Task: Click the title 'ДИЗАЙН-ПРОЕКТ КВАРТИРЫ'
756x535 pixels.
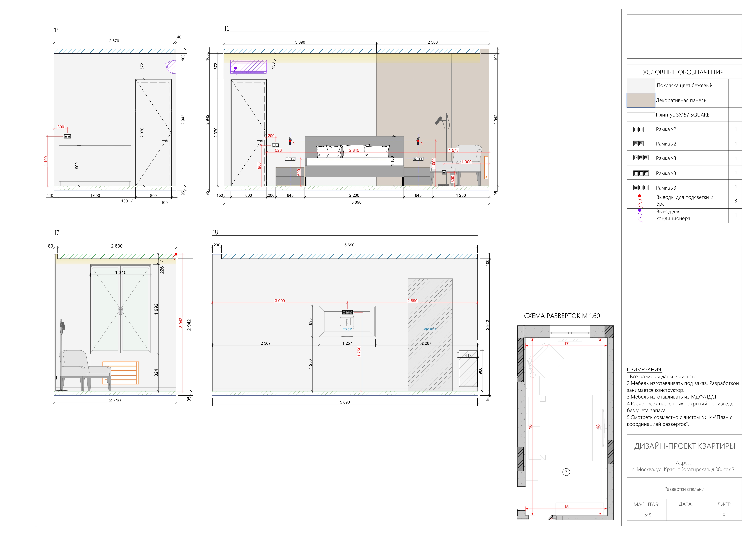Action: point(685,446)
